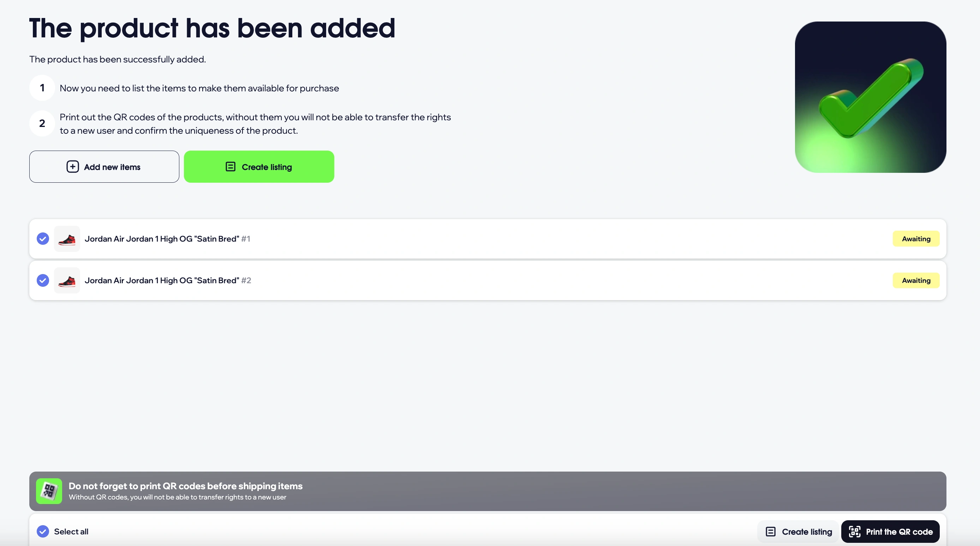Click the plus icon on Add new items
This screenshot has width=980, height=546.
(x=73, y=167)
